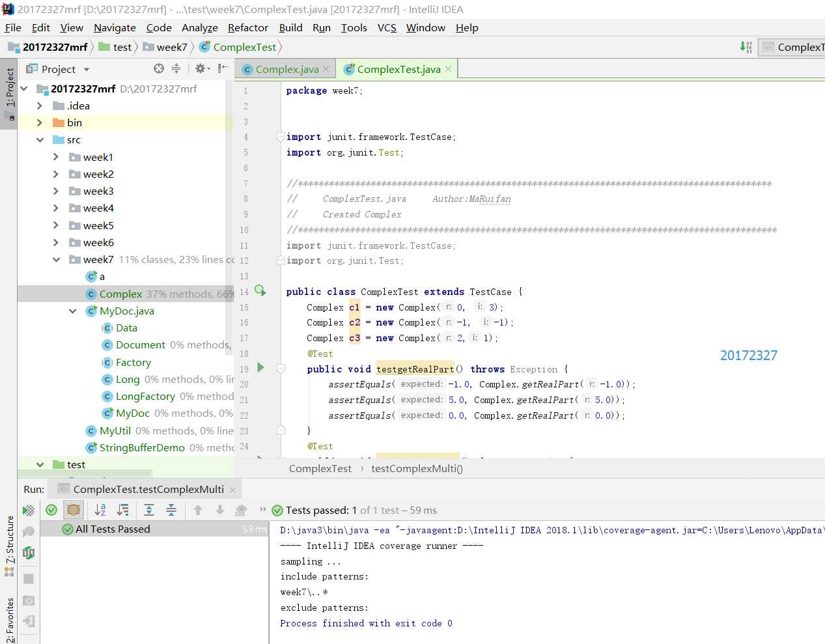Click run gutter icon beside testgetRealPart
The width and height of the screenshot is (825, 644).
pyautogui.click(x=261, y=368)
